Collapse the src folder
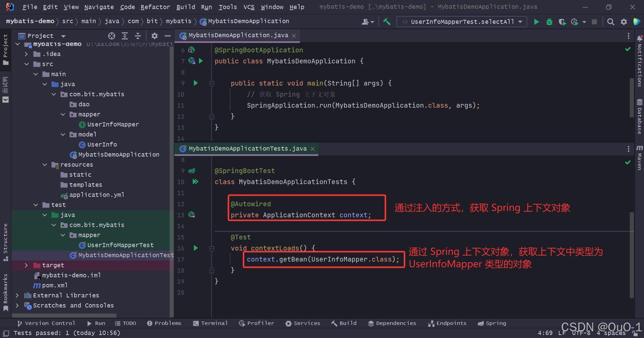 pyautogui.click(x=26, y=64)
